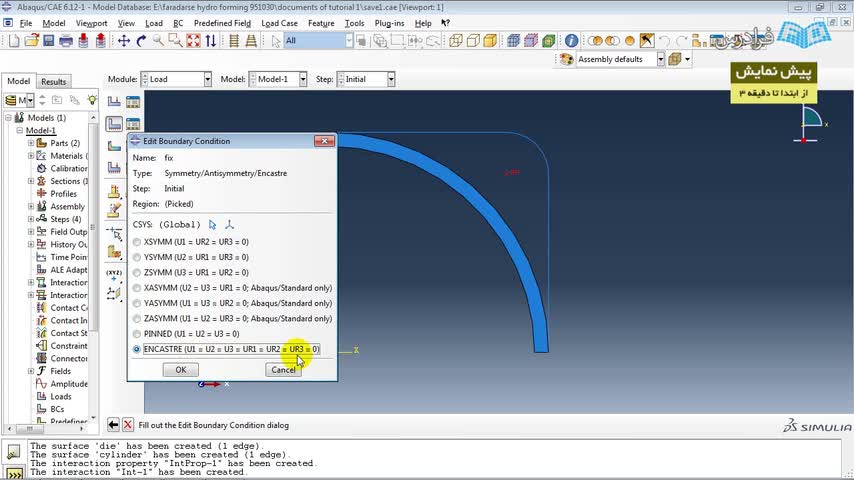Click the Shaded render style icon
Screen dimensions: 854x480
[x=490, y=41]
